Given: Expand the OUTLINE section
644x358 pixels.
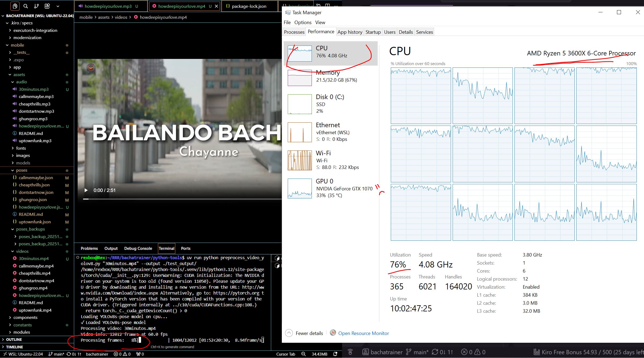Looking at the screenshot, I should tap(14, 340).
